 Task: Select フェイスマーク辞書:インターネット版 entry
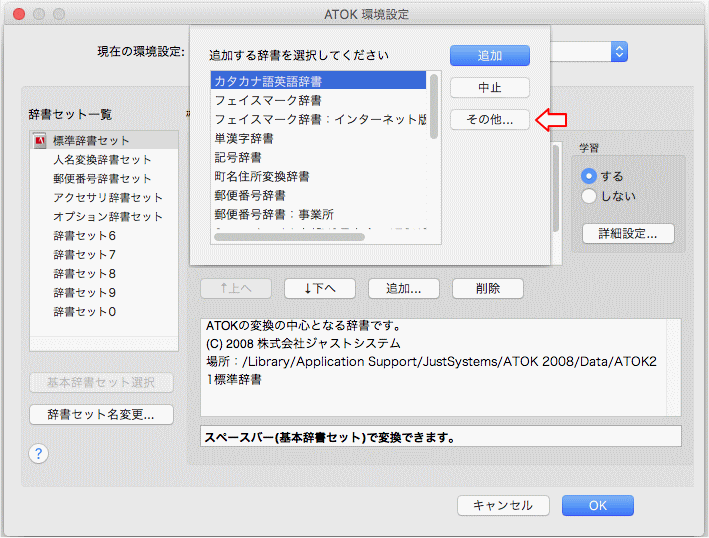pyautogui.click(x=318, y=119)
